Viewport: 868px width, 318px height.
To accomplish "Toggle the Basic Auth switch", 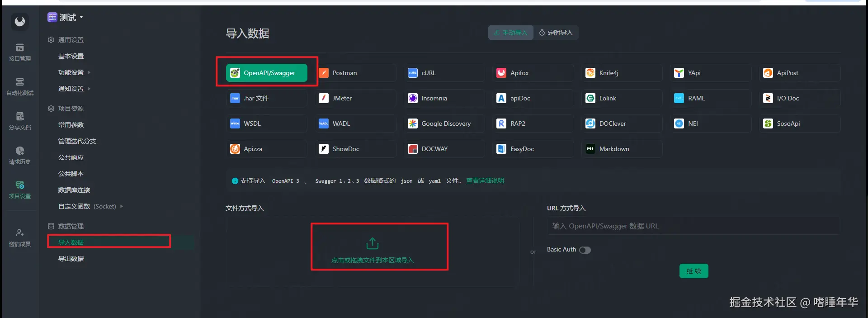I will (x=585, y=250).
